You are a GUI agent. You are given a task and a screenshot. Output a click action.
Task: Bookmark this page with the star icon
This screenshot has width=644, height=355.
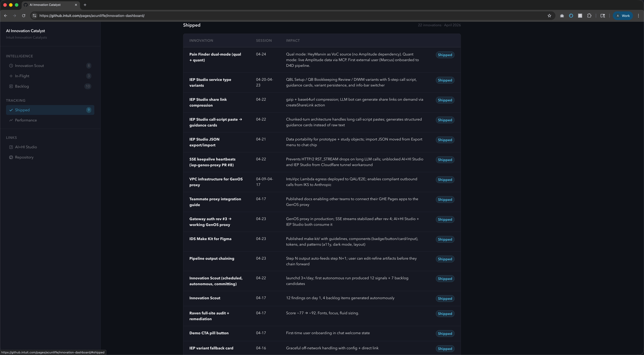(549, 15)
